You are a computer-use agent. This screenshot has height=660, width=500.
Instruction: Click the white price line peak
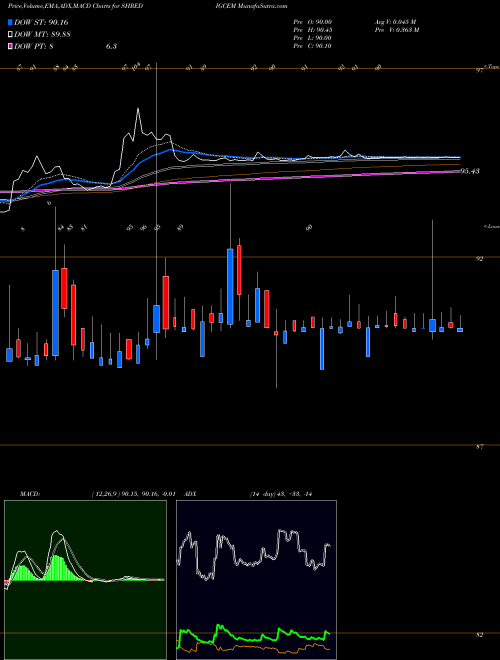pyautogui.click(x=138, y=109)
